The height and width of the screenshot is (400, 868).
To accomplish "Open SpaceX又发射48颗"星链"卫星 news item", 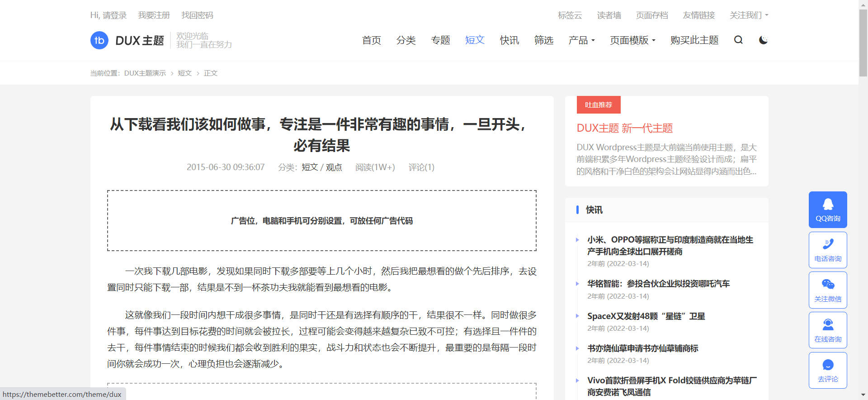I will point(646,316).
